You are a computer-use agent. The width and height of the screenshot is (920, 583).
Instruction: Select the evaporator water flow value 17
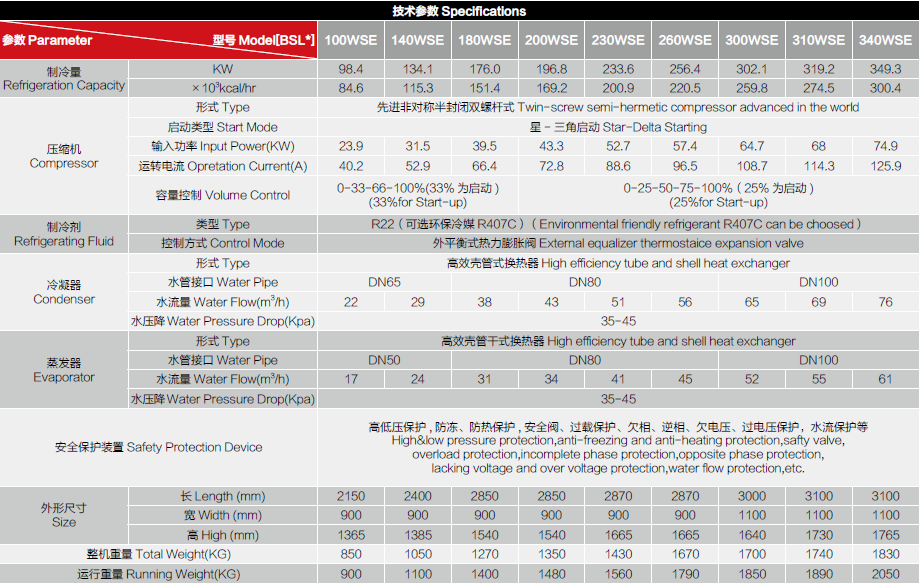(351, 379)
